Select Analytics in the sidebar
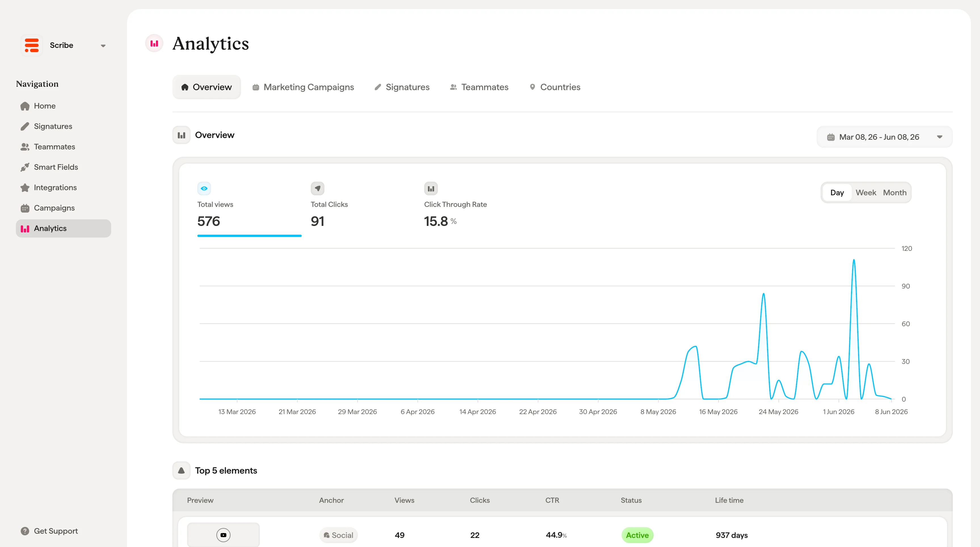 (64, 228)
